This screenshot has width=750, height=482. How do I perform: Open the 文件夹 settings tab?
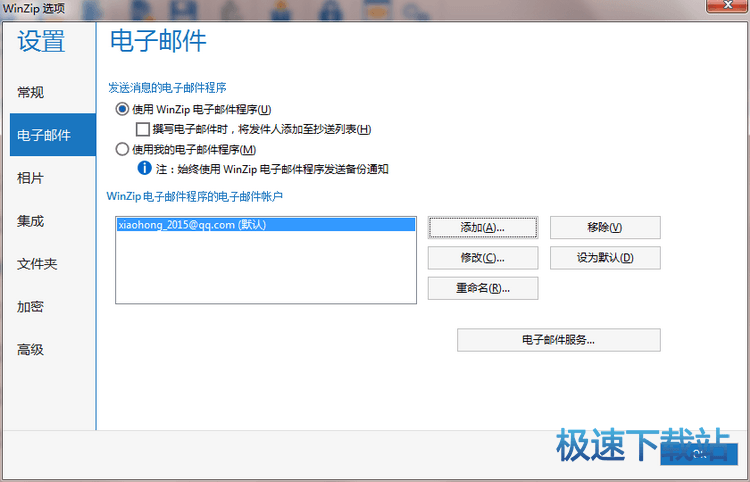pos(38,264)
